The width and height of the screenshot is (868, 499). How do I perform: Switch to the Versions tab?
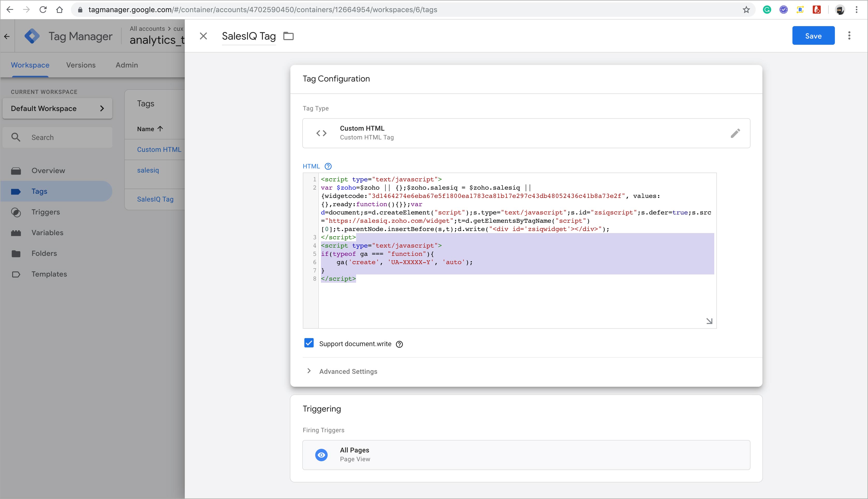tap(81, 65)
